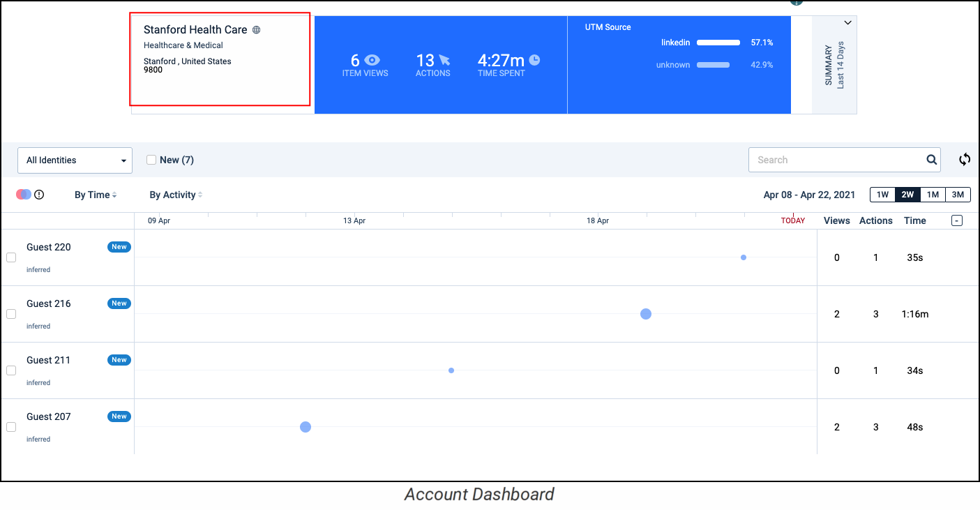Collapse the Summary panel chevron
Viewport: 980px width, 510px height.
click(x=847, y=23)
